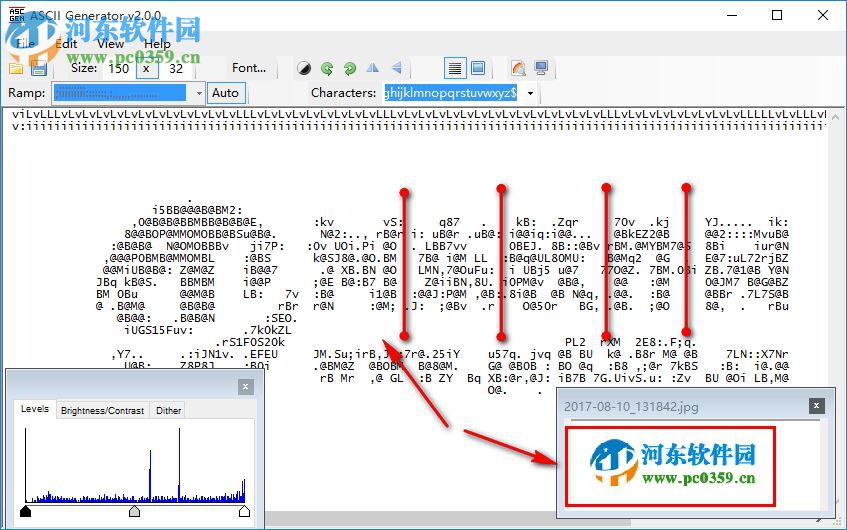The image size is (847, 530).
Task: Click the source image thumbnail preview
Action: coord(670,466)
